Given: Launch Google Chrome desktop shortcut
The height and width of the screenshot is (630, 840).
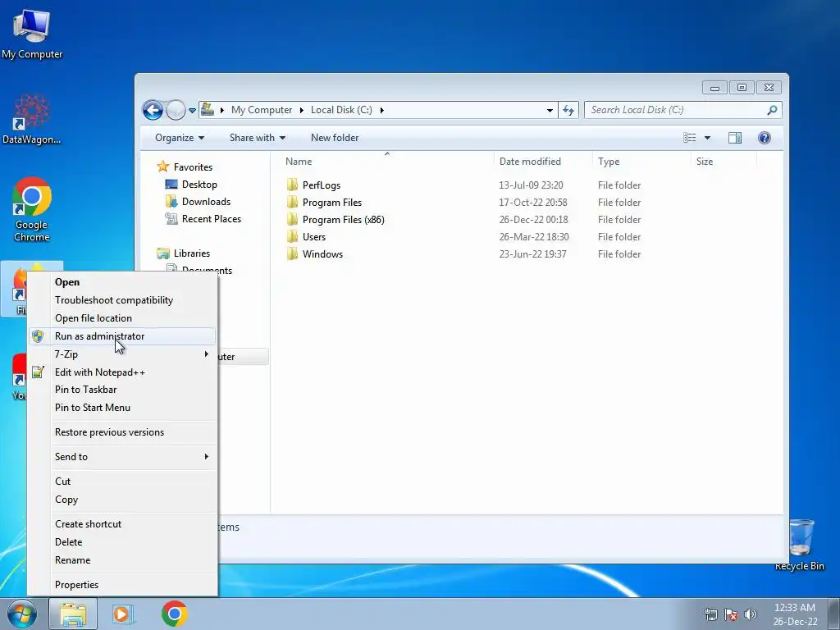Looking at the screenshot, I should click(x=32, y=209).
